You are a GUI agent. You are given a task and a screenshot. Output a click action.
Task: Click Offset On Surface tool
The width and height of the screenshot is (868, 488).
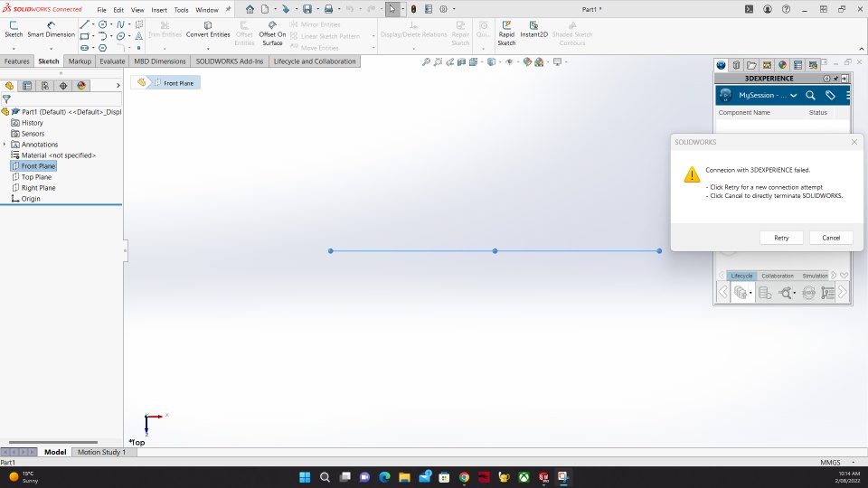point(272,33)
